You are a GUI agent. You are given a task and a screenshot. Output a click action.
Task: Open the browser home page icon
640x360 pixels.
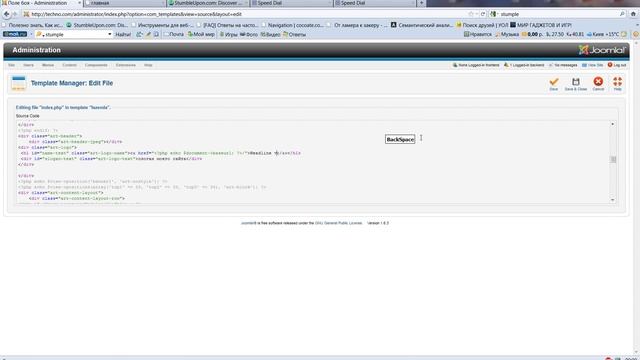coord(633,14)
